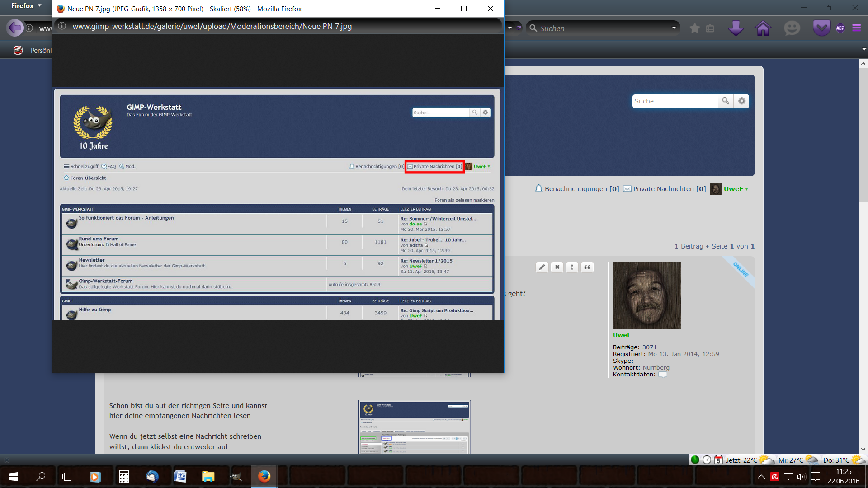This screenshot has width=868, height=488.
Task: Open the Firefox menu button dropdown
Action: [x=26, y=6]
